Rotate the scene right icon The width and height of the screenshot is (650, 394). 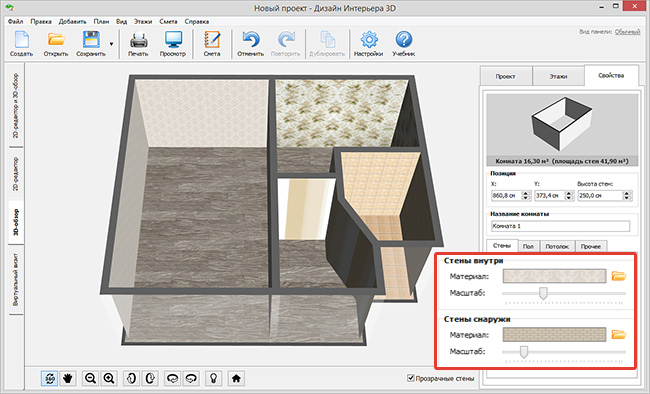point(191,378)
